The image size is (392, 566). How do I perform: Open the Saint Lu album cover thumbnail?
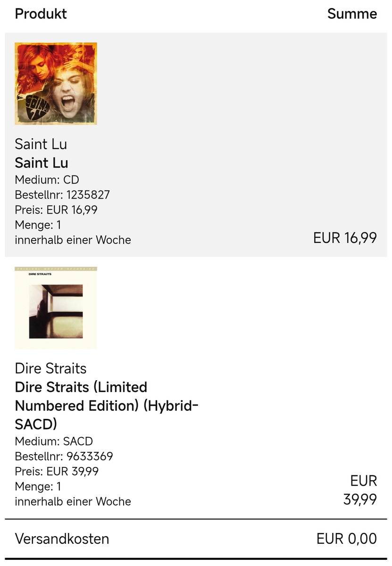tap(56, 83)
